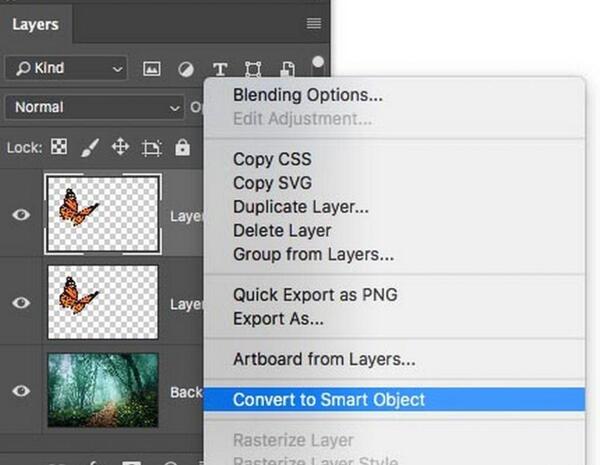Hide the second butterfly layer
Viewport: 600px width, 465px height.
(21, 303)
